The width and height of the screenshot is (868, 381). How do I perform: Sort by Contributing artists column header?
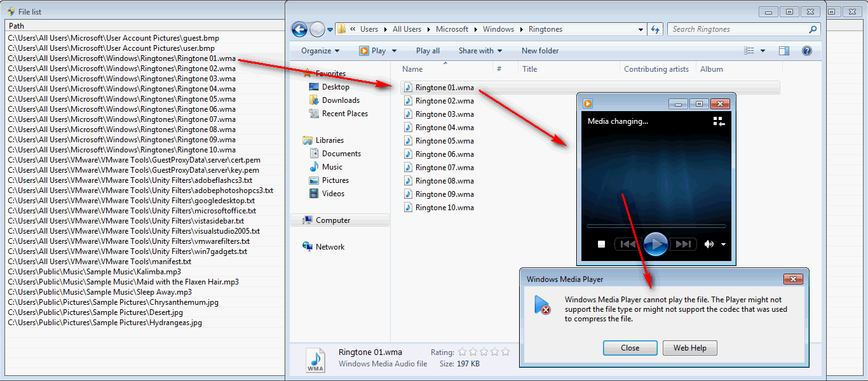657,69
